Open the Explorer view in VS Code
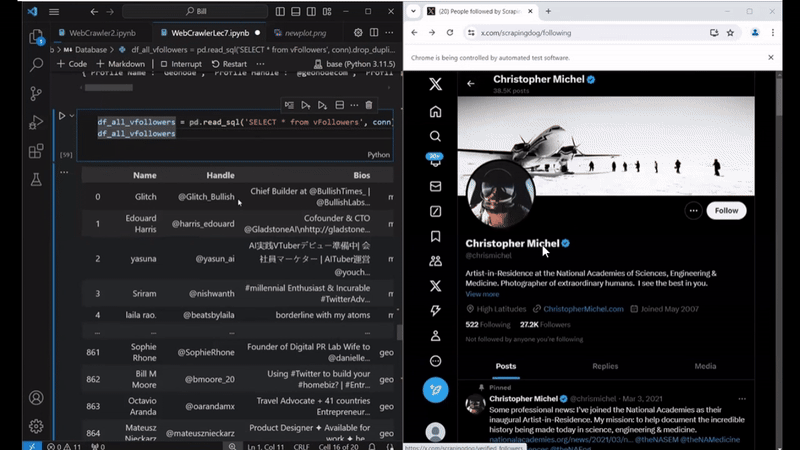800x450 pixels. (x=36, y=37)
